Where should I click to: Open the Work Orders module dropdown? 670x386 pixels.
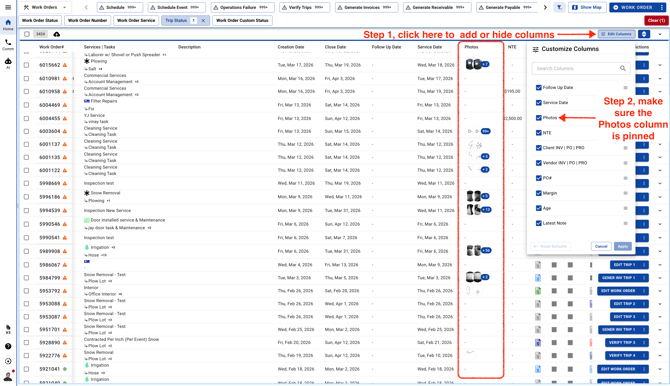click(45, 7)
